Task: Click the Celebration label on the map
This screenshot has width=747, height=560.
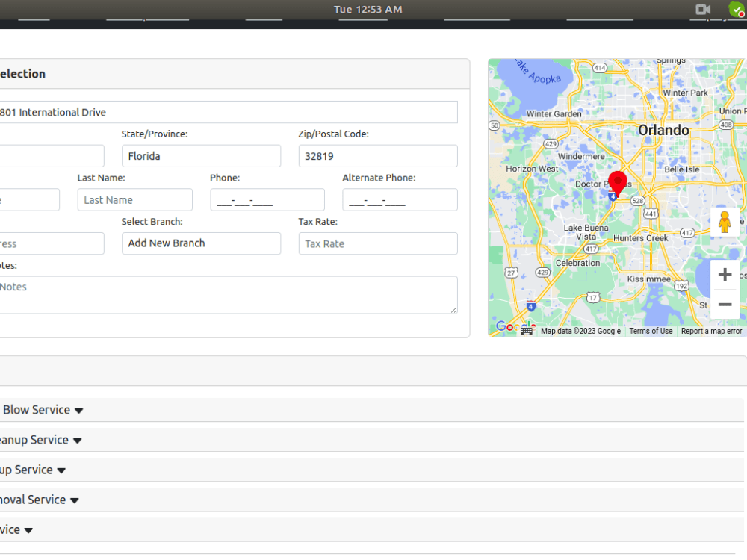Action: [577, 263]
